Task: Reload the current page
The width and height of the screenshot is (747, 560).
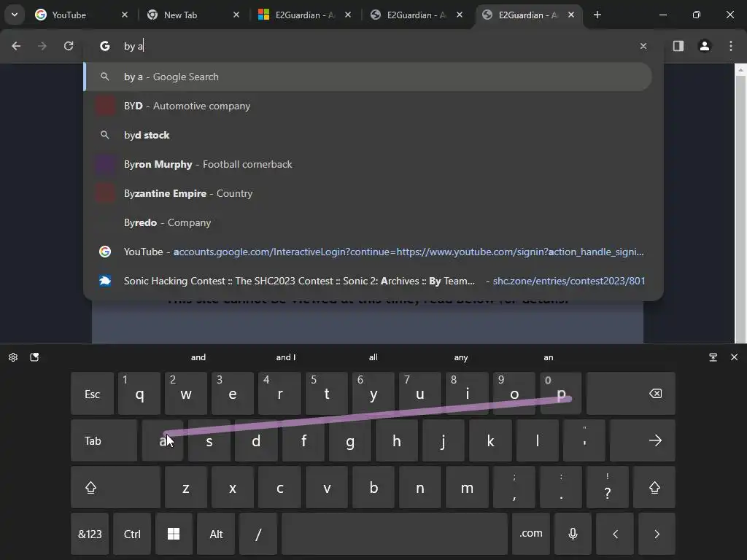Action: tap(69, 46)
